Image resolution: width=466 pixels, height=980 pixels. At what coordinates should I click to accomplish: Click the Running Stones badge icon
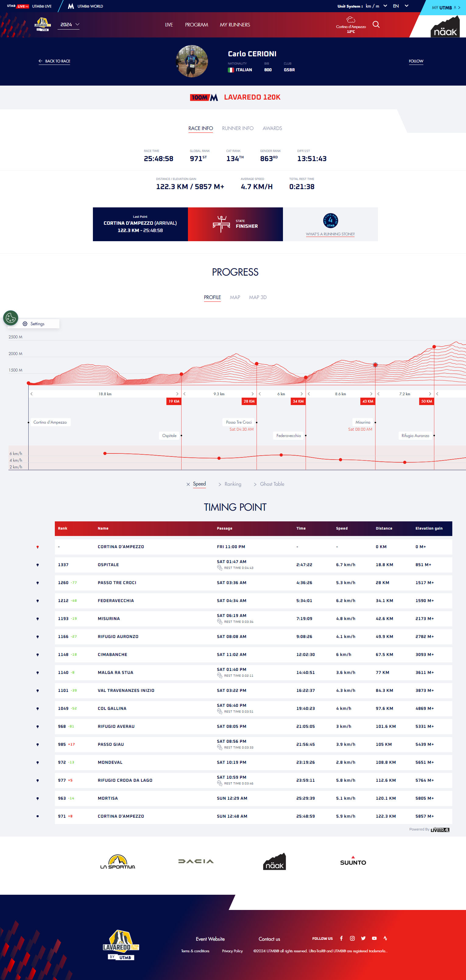(330, 220)
